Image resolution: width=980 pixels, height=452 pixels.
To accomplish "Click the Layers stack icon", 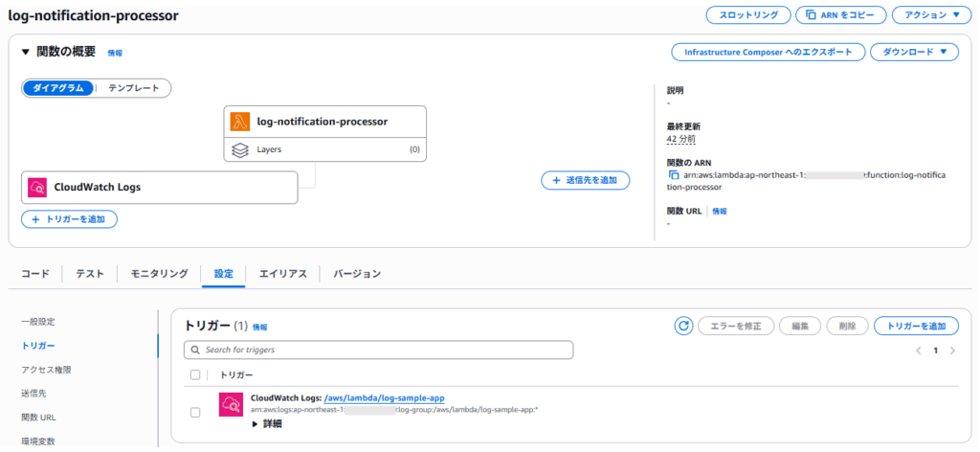I will point(239,149).
